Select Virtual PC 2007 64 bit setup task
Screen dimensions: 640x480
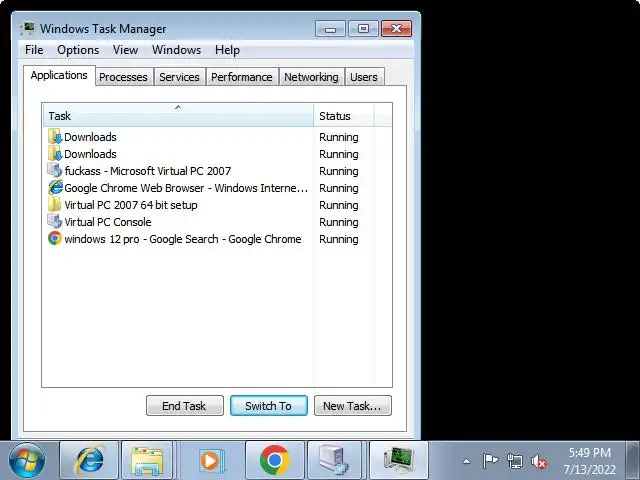click(131, 205)
